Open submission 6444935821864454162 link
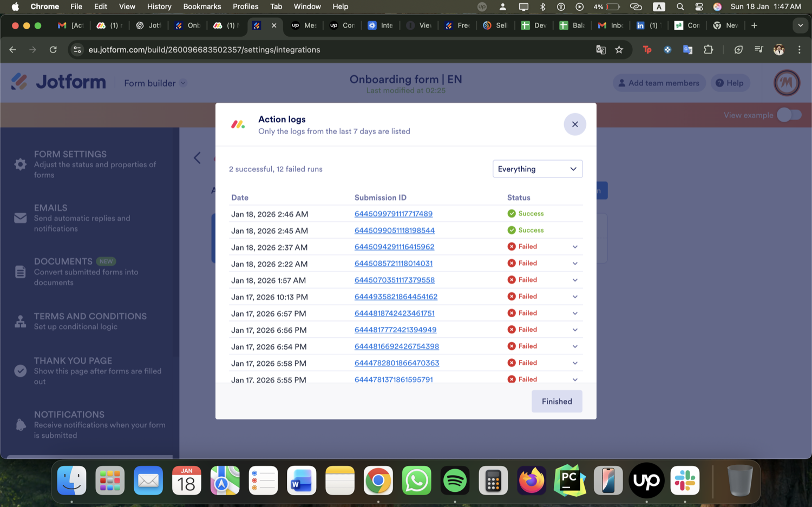Image resolution: width=812 pixels, height=507 pixels. 396,297
